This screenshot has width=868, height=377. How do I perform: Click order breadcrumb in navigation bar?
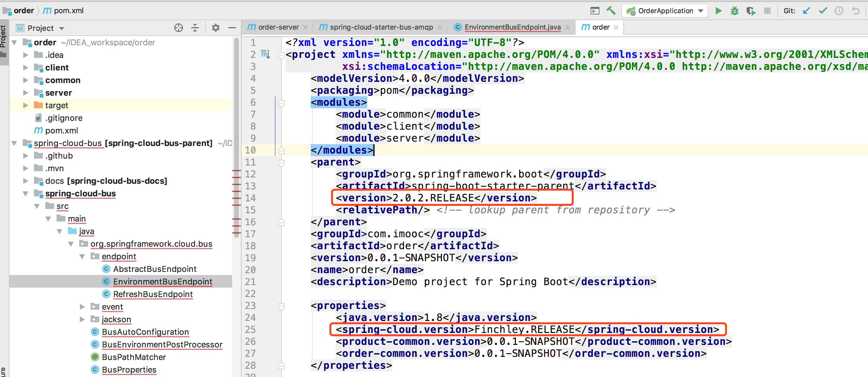[x=19, y=11]
